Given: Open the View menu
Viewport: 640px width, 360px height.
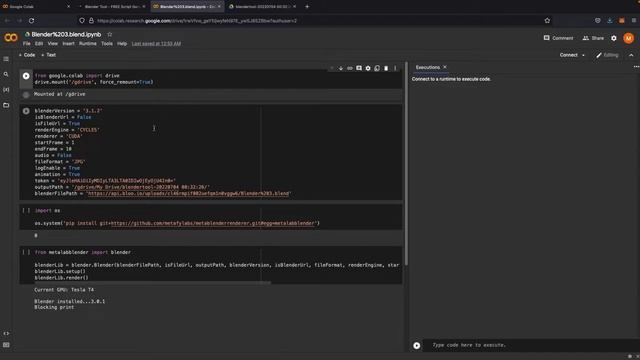Looking at the screenshot, I should click(x=53, y=44).
